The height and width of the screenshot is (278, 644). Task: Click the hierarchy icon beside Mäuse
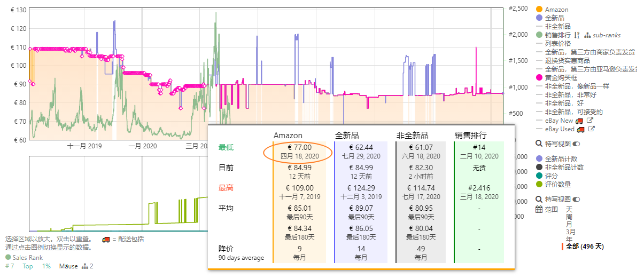[84, 266]
